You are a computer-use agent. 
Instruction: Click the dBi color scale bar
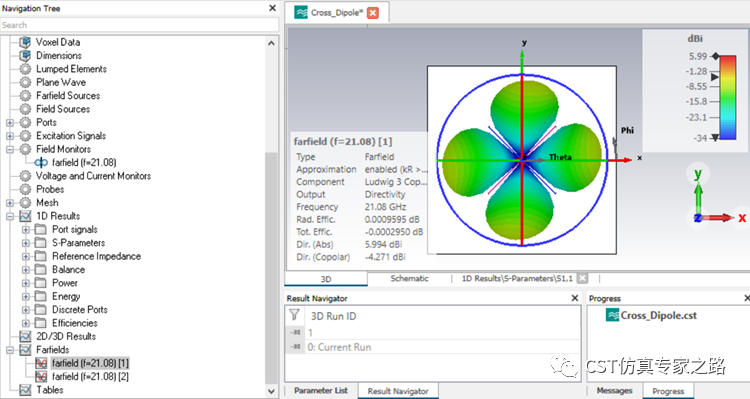[728, 98]
